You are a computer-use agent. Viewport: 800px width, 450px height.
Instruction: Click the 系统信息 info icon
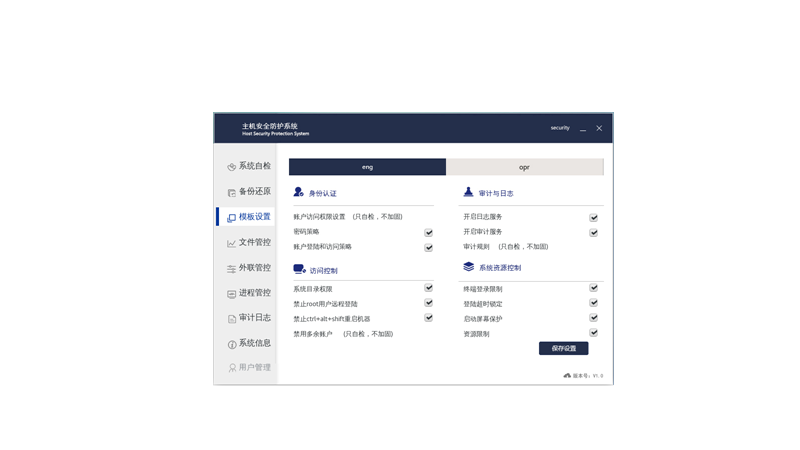pyautogui.click(x=231, y=344)
